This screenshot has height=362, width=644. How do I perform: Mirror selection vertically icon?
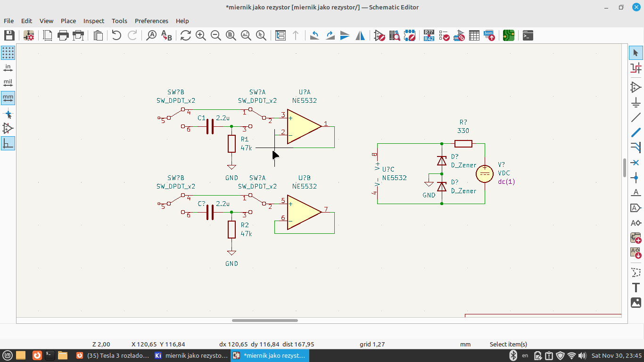[345, 35]
